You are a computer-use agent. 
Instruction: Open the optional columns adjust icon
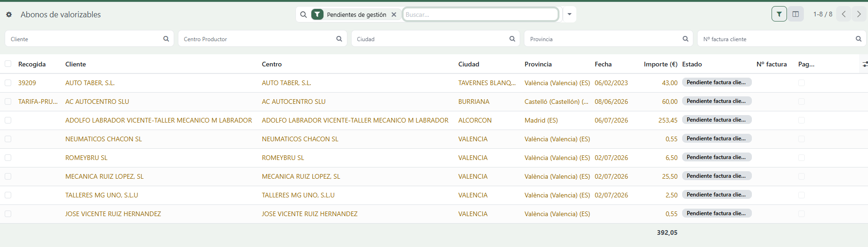[864, 64]
